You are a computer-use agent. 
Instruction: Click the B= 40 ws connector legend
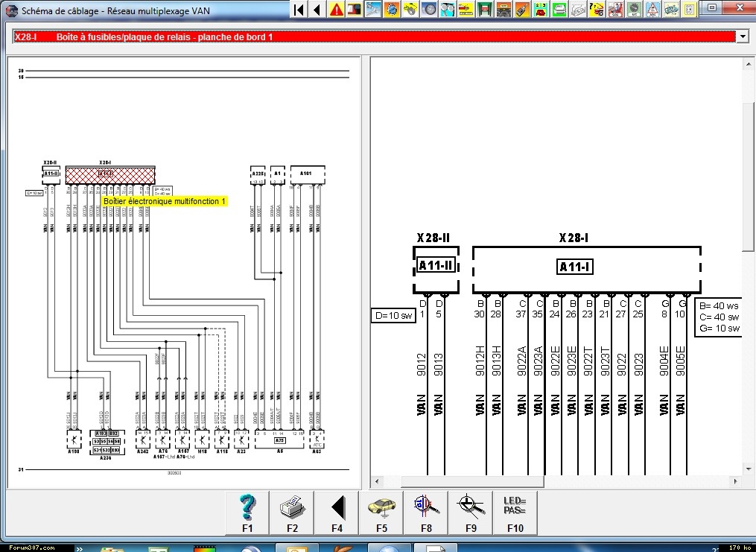click(x=719, y=305)
